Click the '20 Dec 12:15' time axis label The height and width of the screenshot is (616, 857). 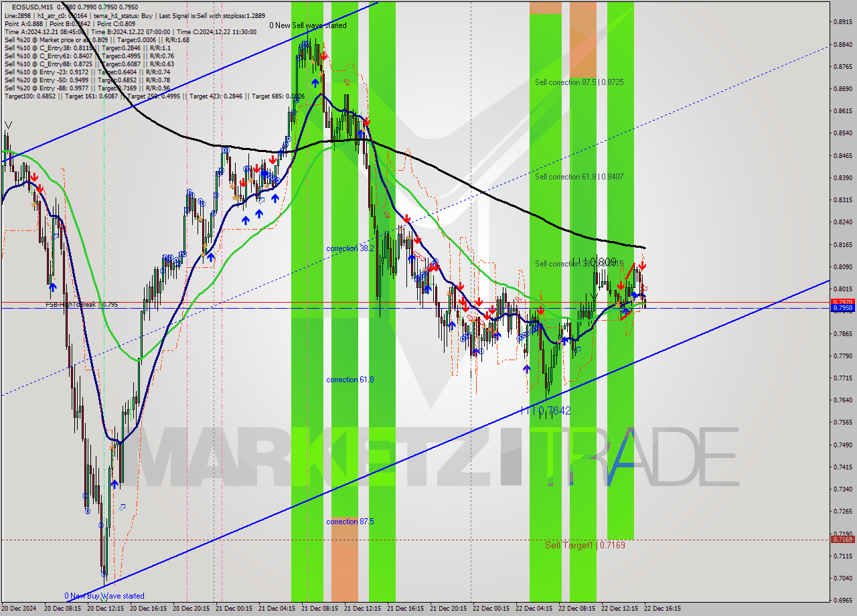click(106, 609)
